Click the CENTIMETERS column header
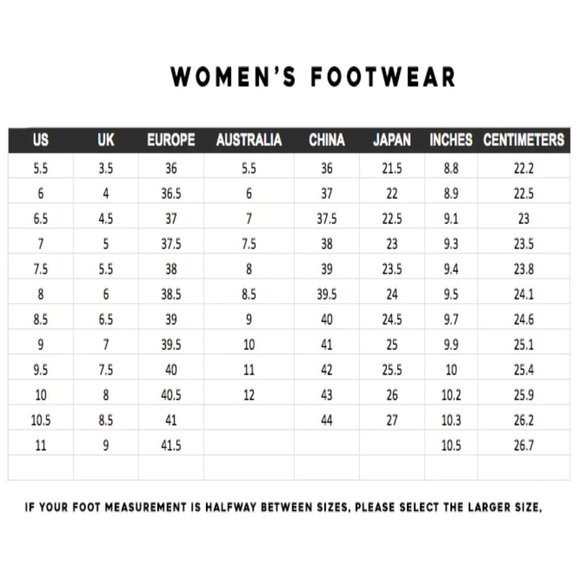This screenshot has width=580, height=580. tap(524, 140)
